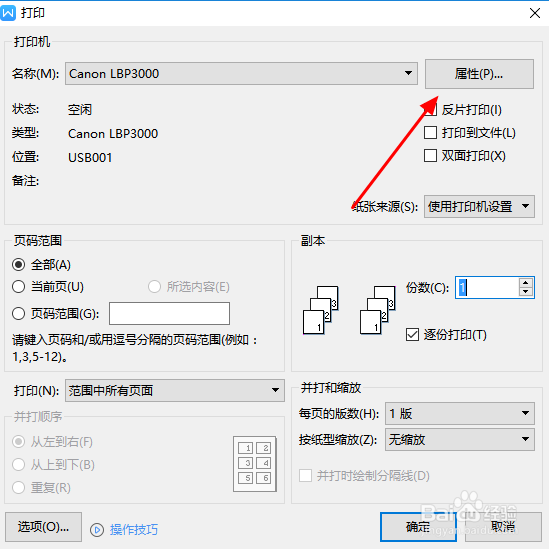The image size is (549, 549).
Task: Click the 取消 button
Action: click(x=503, y=527)
